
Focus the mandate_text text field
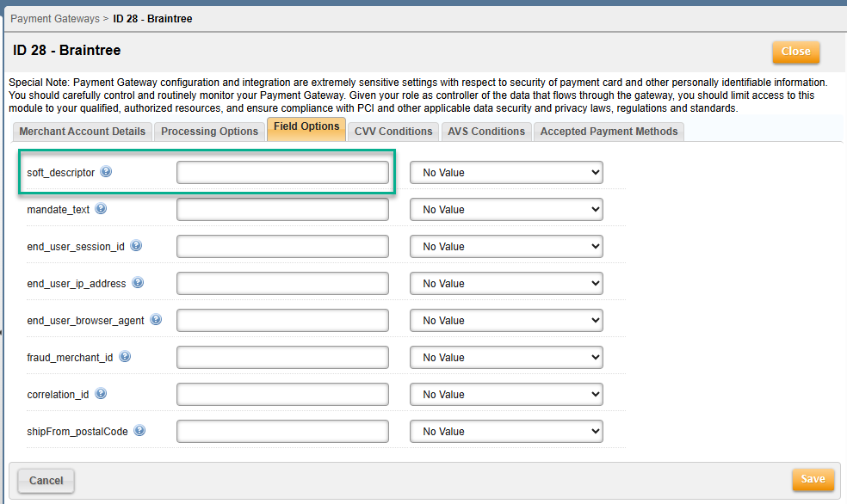[x=282, y=209]
